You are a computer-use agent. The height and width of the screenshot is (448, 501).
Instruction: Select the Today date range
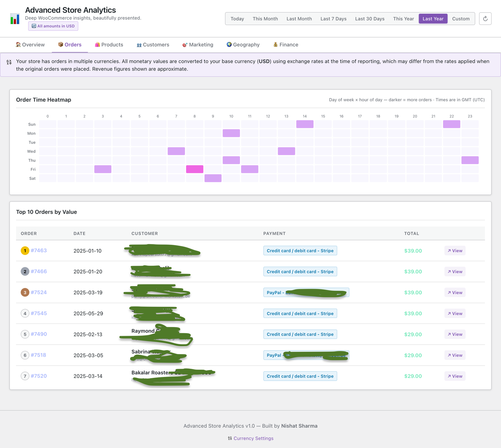[x=237, y=19]
